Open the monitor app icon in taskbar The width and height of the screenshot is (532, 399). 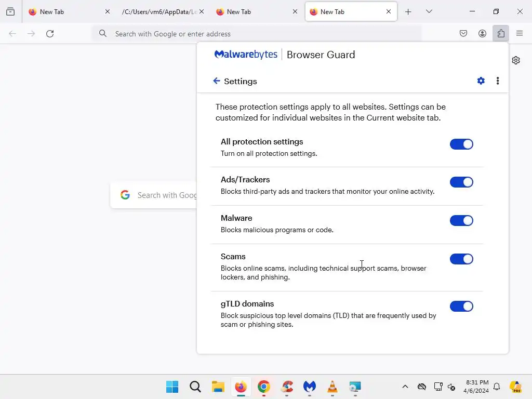[355, 387]
